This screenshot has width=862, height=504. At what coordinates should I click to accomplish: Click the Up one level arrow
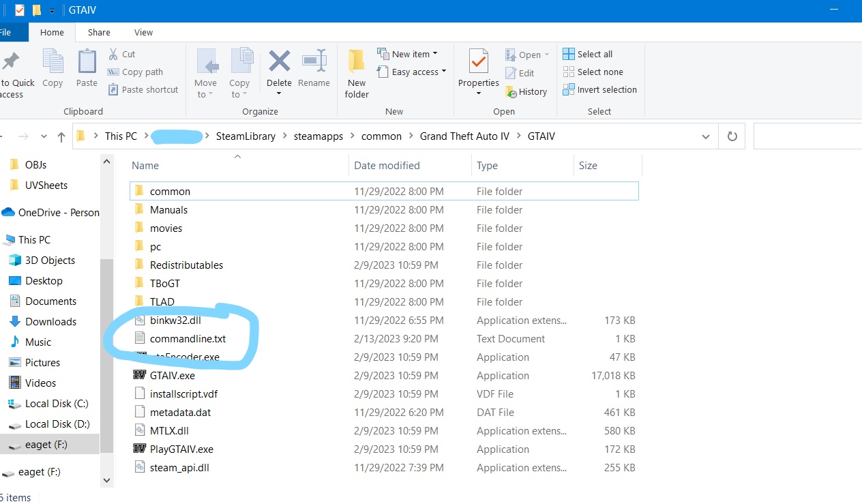[61, 136]
